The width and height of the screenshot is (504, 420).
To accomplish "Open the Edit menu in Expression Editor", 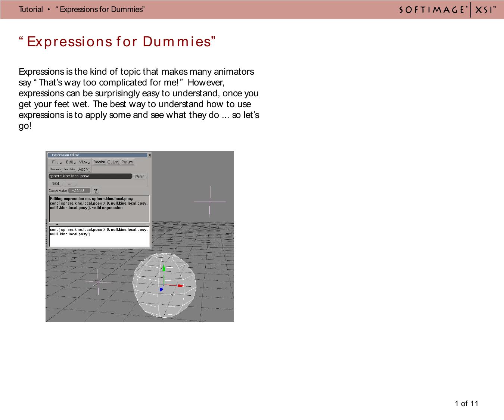I will pyautogui.click(x=70, y=162).
